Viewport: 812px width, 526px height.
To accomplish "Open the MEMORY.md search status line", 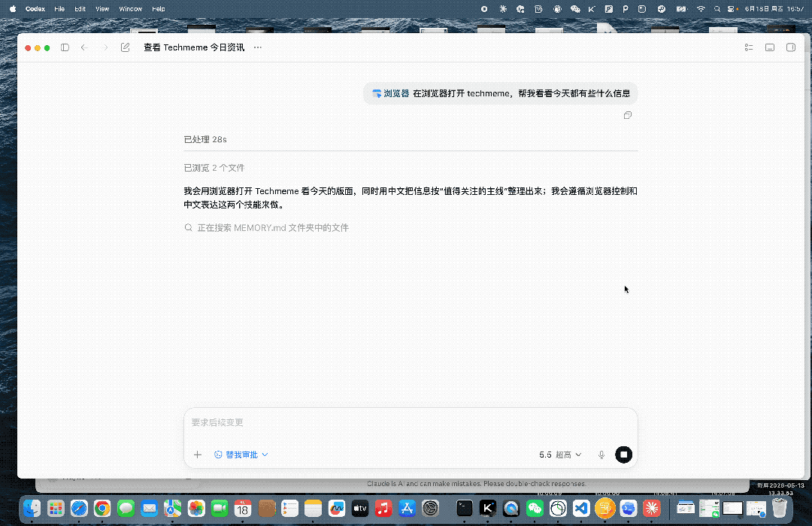I will pyautogui.click(x=267, y=227).
